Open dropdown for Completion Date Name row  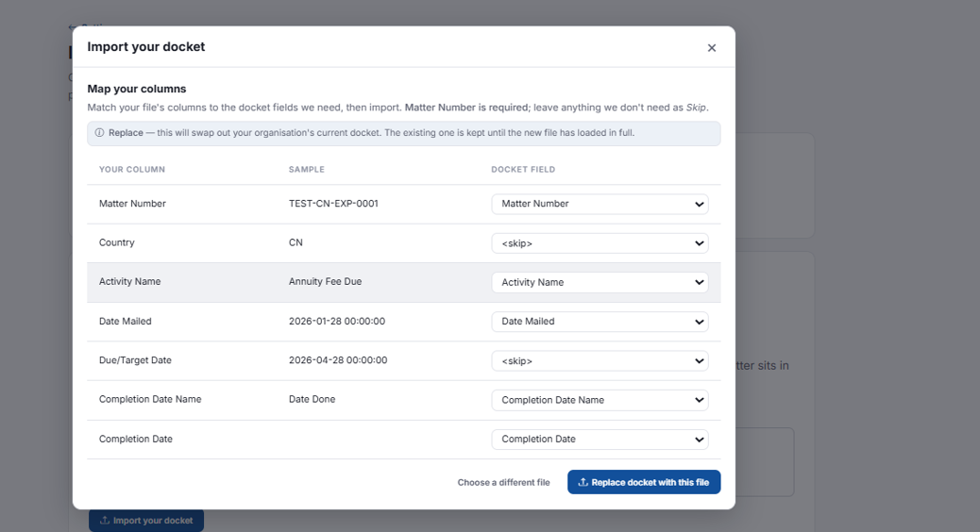(x=600, y=400)
